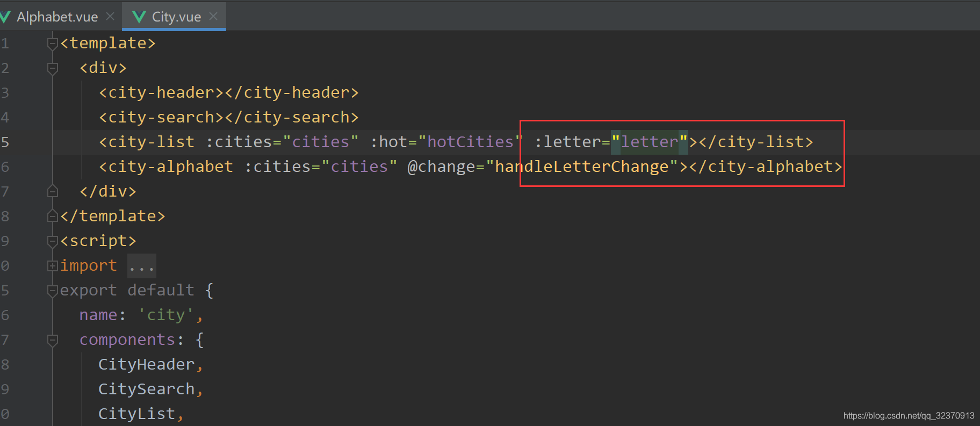Click the CityHeader component entry

pyautogui.click(x=147, y=364)
